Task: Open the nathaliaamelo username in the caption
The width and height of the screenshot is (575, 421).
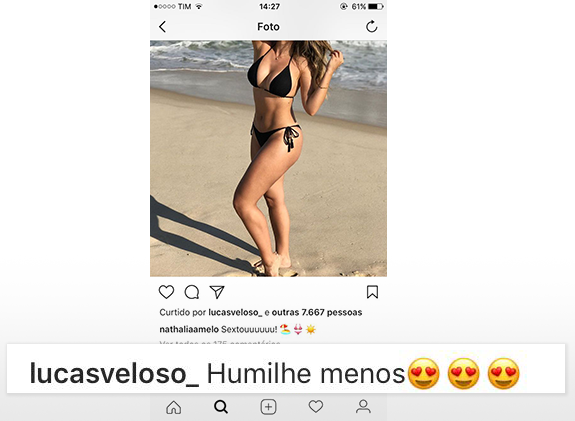Action: click(x=189, y=329)
